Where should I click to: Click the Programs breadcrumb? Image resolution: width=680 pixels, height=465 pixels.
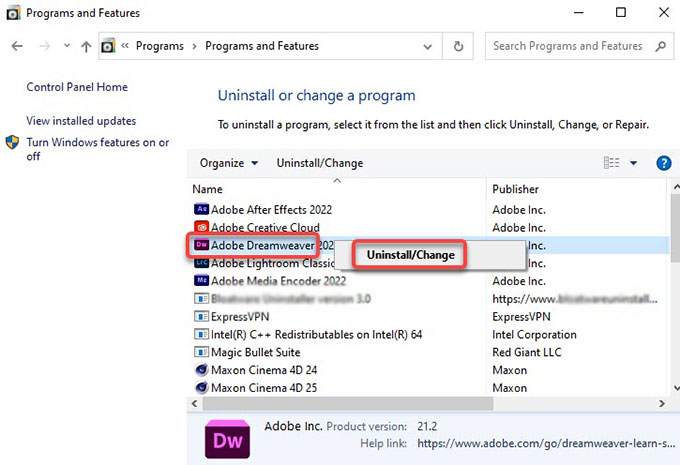coord(160,46)
